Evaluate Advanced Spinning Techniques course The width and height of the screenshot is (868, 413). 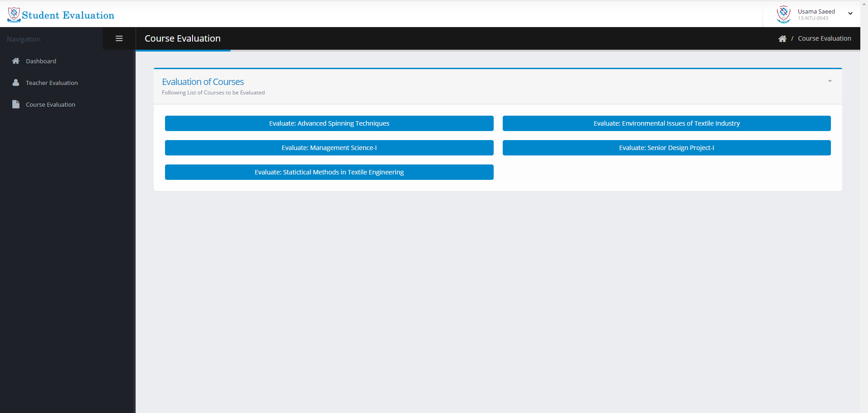pos(329,123)
